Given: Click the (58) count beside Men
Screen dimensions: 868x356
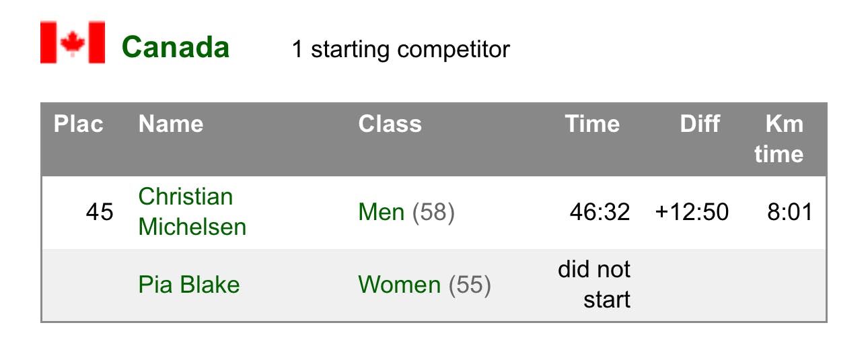Looking at the screenshot, I should tap(433, 213).
